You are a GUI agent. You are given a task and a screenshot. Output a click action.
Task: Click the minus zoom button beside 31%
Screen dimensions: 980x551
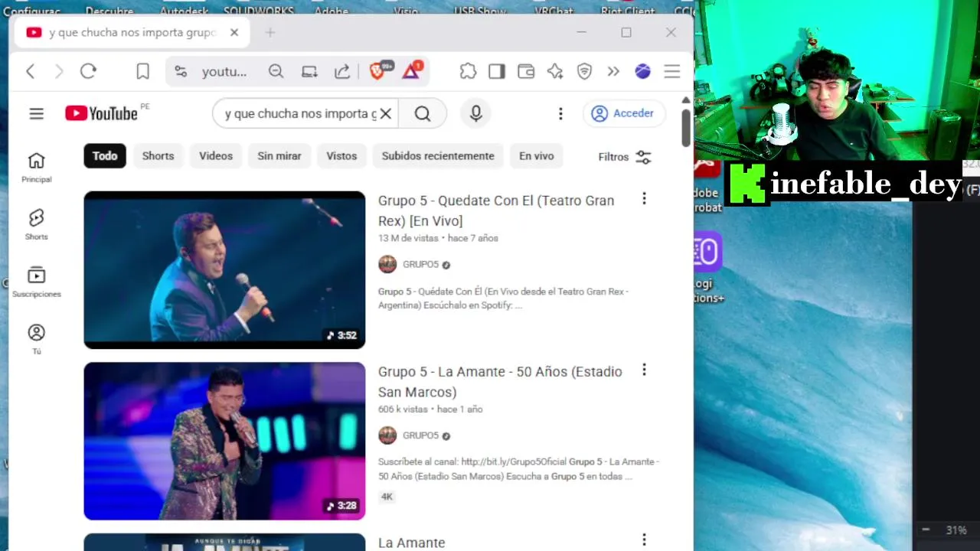pyautogui.click(x=926, y=530)
